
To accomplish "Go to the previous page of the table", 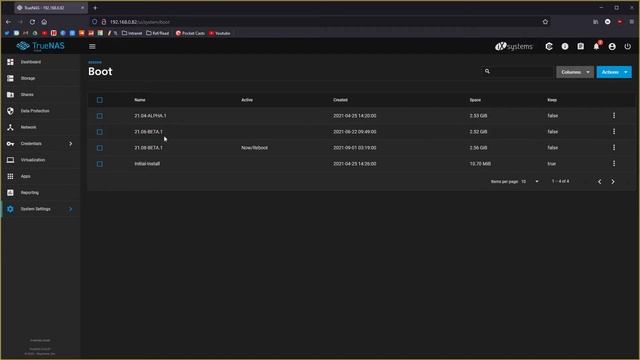I will [600, 182].
